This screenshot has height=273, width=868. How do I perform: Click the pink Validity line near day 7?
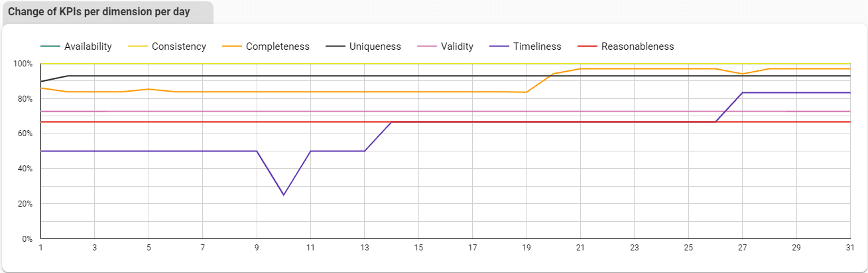203,112
